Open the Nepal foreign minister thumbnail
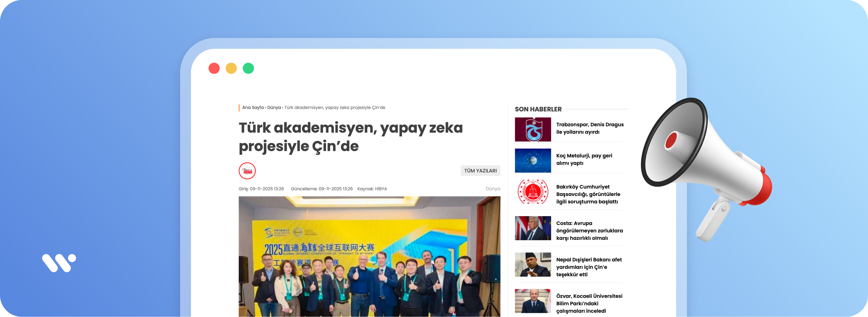The height and width of the screenshot is (317, 868). tap(533, 264)
